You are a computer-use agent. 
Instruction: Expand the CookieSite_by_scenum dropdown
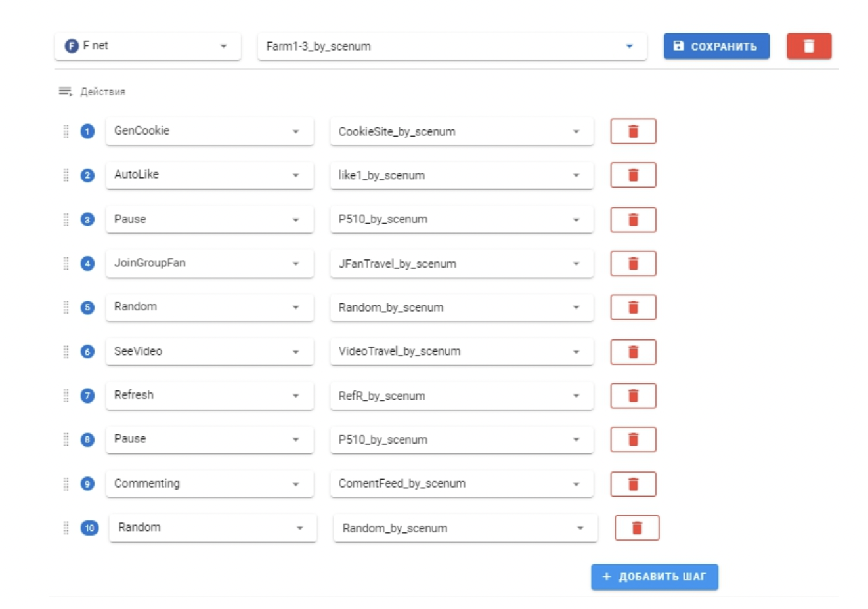(462, 131)
